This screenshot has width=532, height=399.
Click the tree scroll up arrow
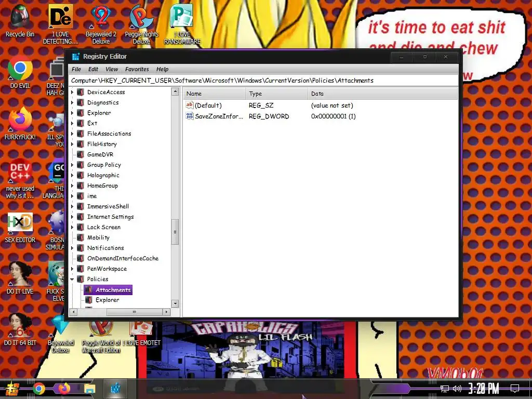pyautogui.click(x=175, y=91)
